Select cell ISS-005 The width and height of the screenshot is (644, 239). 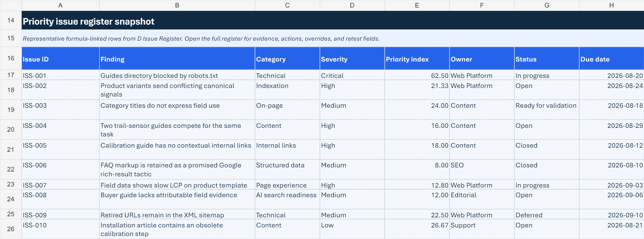(x=60, y=150)
